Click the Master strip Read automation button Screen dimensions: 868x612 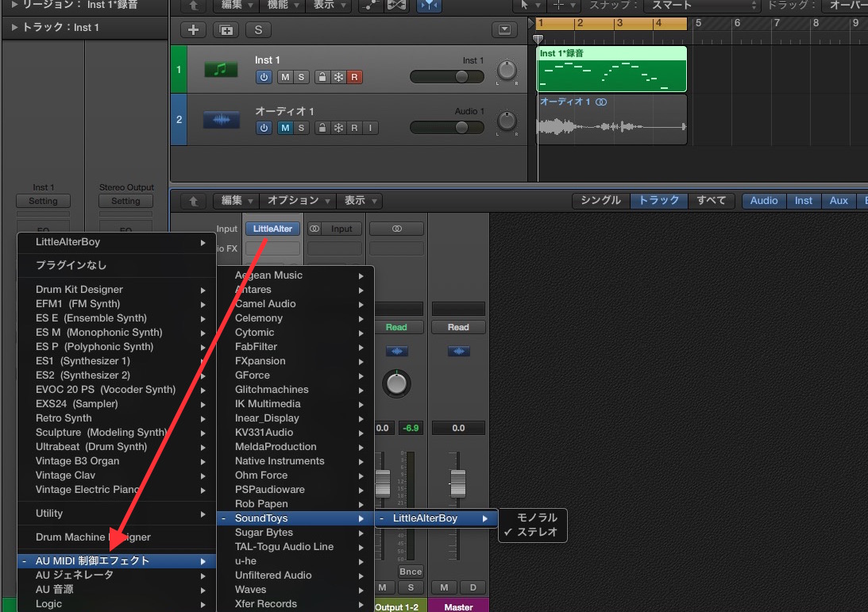458,327
